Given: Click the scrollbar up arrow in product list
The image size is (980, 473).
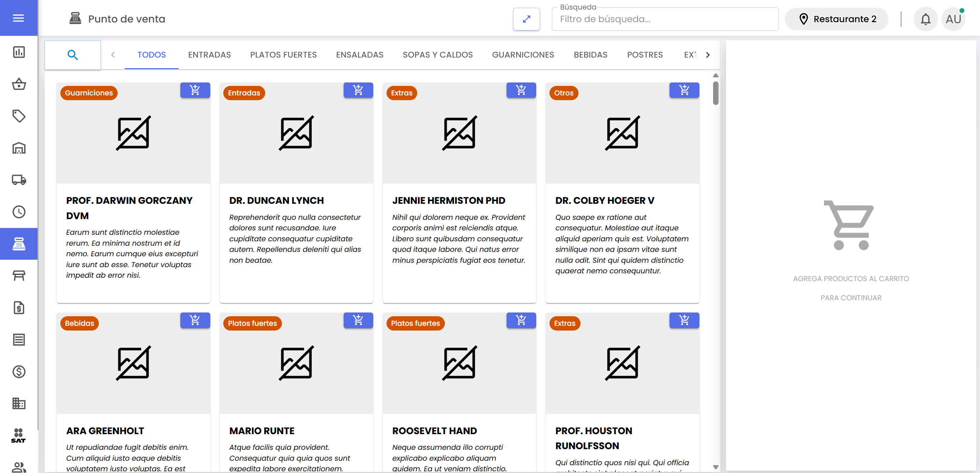Looking at the screenshot, I should click(715, 75).
